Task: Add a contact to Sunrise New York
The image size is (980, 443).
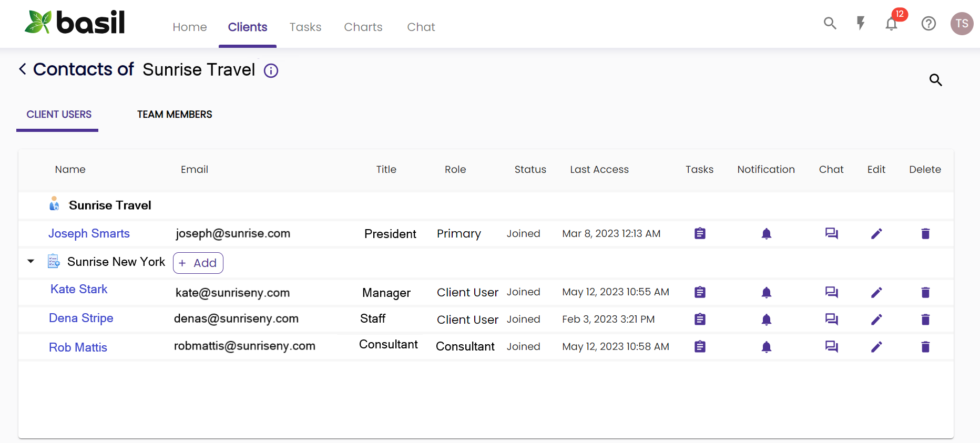Action: pos(198,263)
